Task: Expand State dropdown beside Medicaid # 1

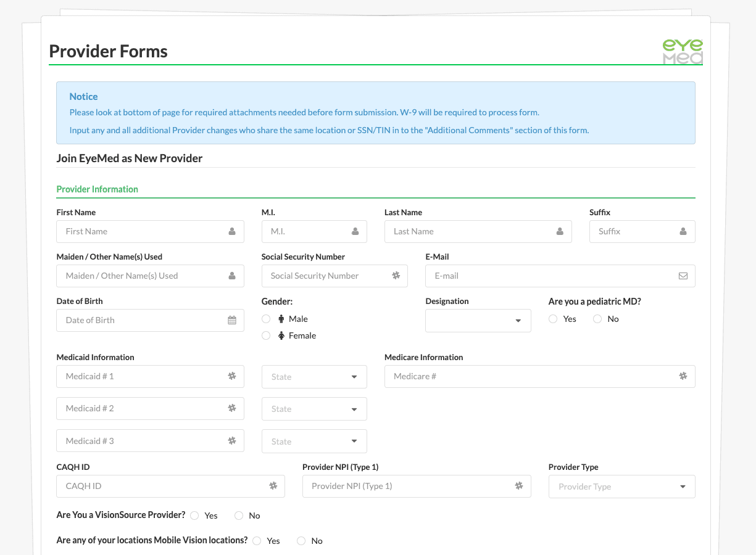Action: pos(314,377)
